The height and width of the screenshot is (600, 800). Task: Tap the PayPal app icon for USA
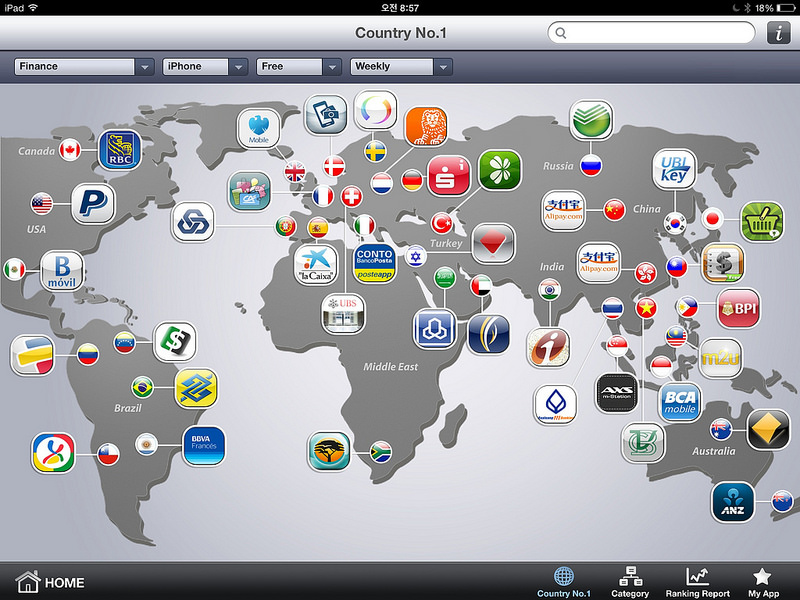pyautogui.click(x=93, y=204)
